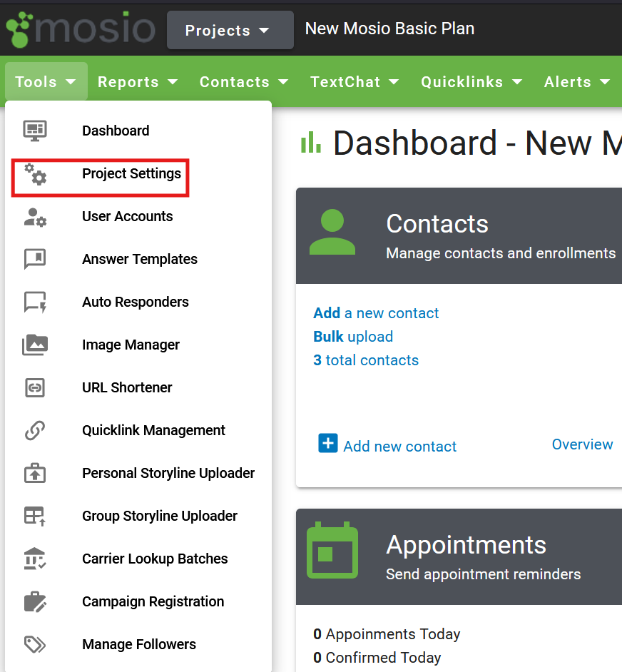Open the Overview link
622x672 pixels.
[x=582, y=444]
